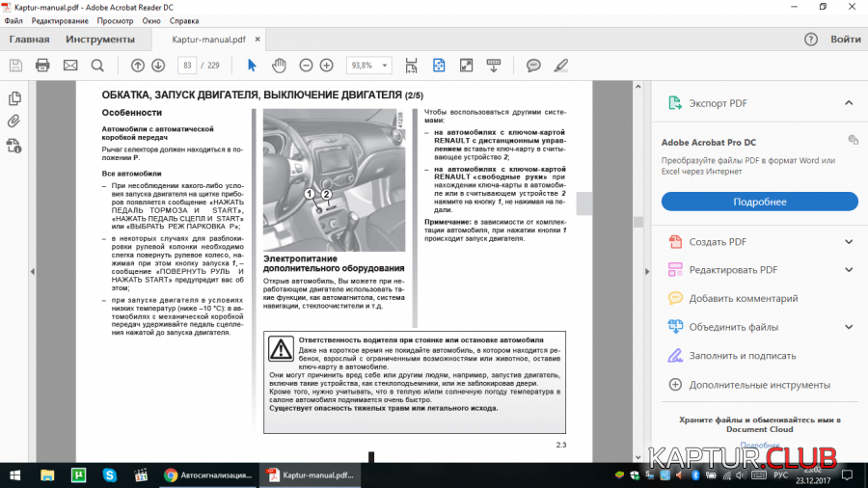The image size is (868, 488).
Task: Click scroll up arrow of document
Action: coord(637,87)
